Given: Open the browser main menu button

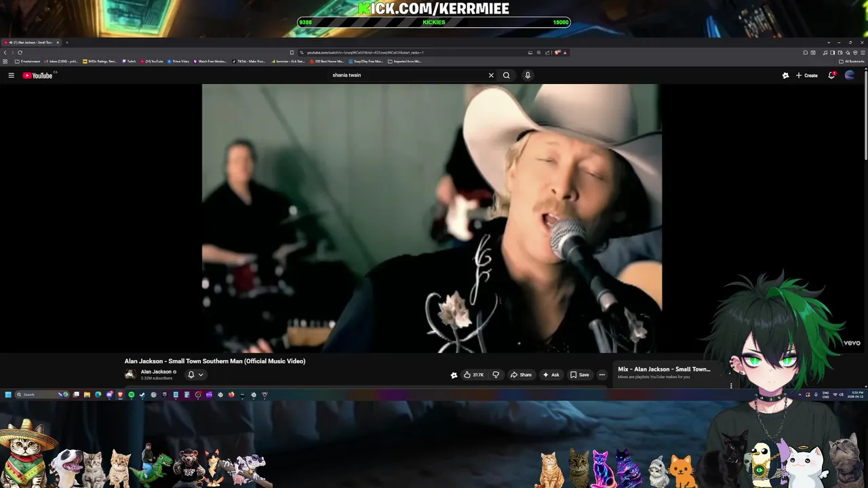Looking at the screenshot, I should 863,53.
